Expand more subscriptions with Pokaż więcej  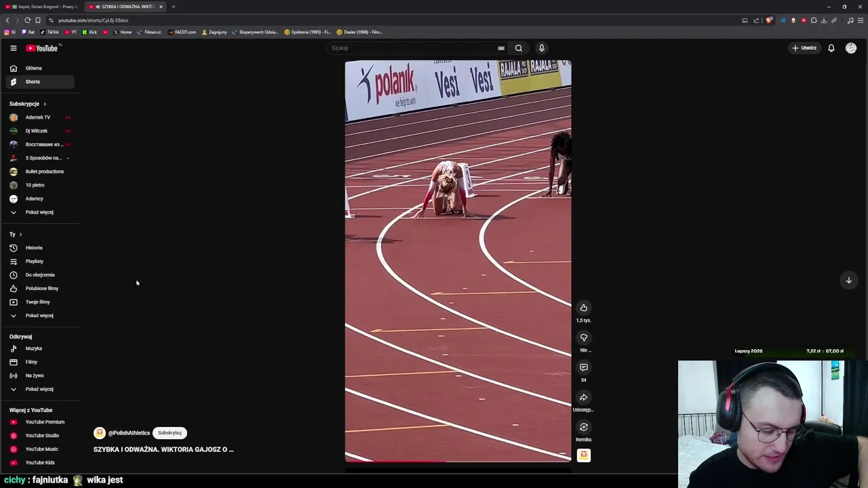(39, 212)
